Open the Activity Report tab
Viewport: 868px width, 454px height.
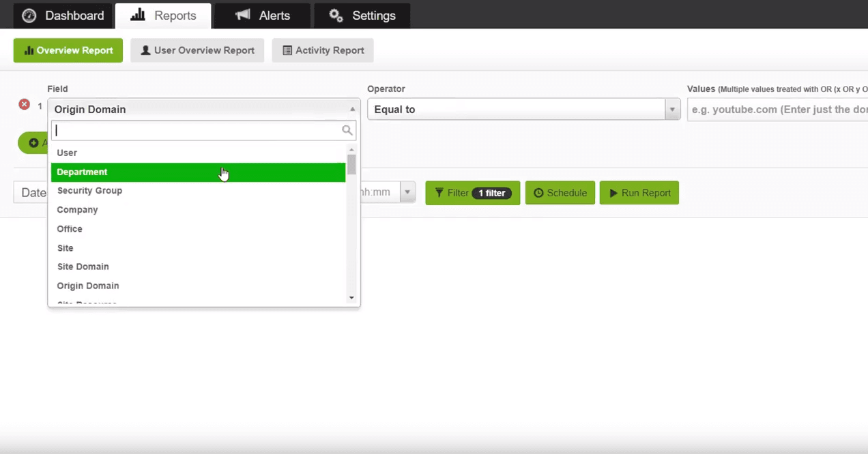coord(323,50)
